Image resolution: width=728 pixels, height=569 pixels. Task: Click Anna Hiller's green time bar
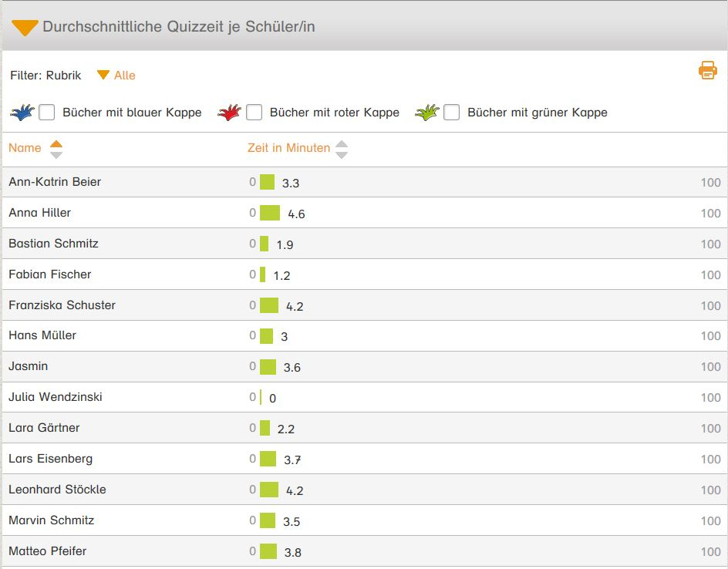click(270, 213)
